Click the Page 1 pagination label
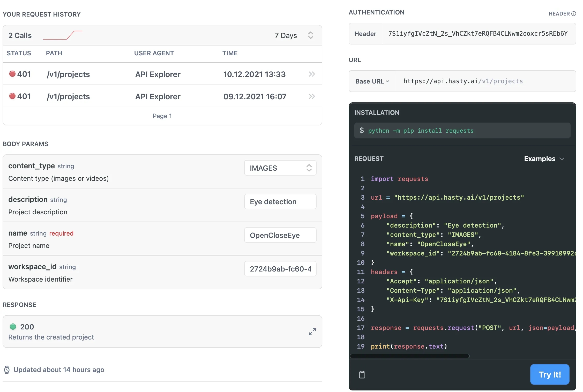 pos(162,116)
